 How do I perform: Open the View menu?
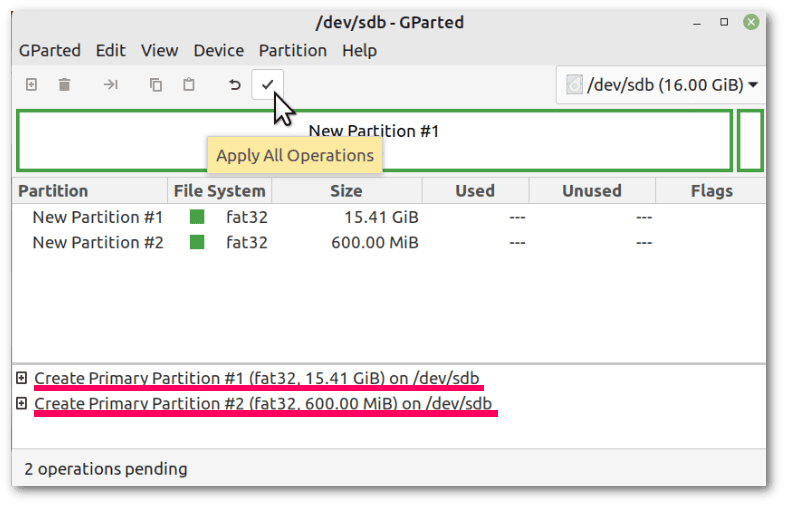pyautogui.click(x=159, y=51)
